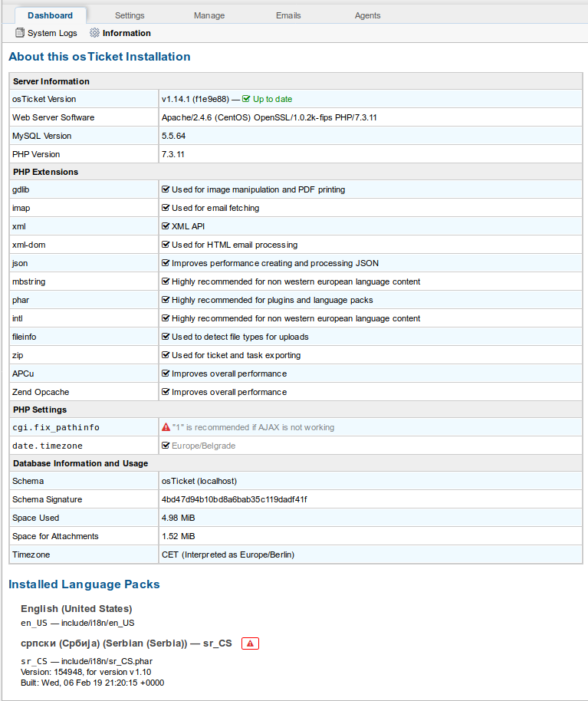Click the mbstring check icon

click(x=166, y=281)
